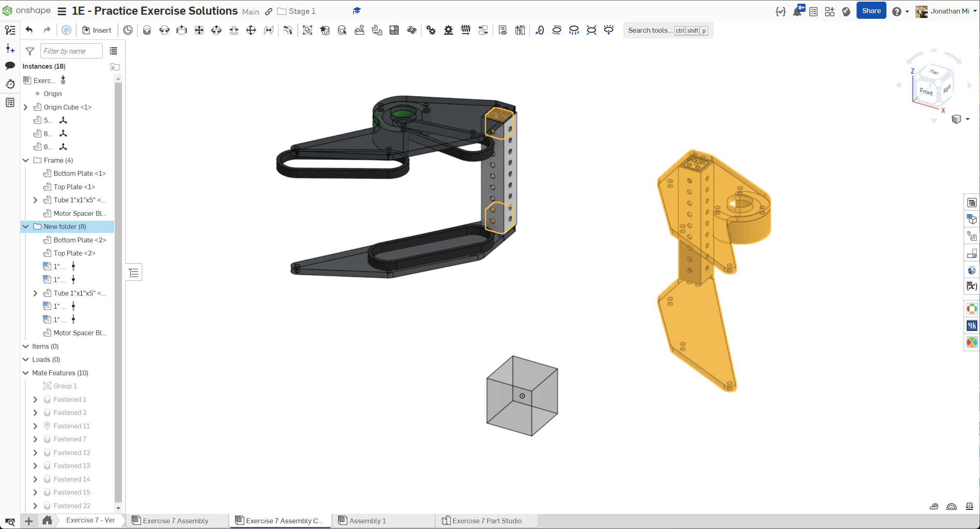Click the Group tool icon
The height and width of the screenshot is (529, 980).
[307, 30]
